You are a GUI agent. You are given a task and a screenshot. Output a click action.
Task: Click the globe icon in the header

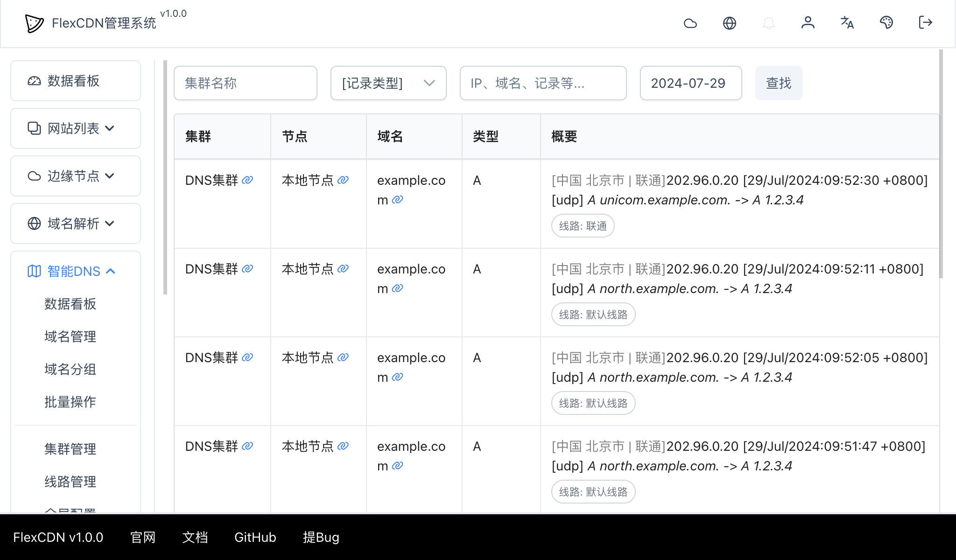pos(730,23)
